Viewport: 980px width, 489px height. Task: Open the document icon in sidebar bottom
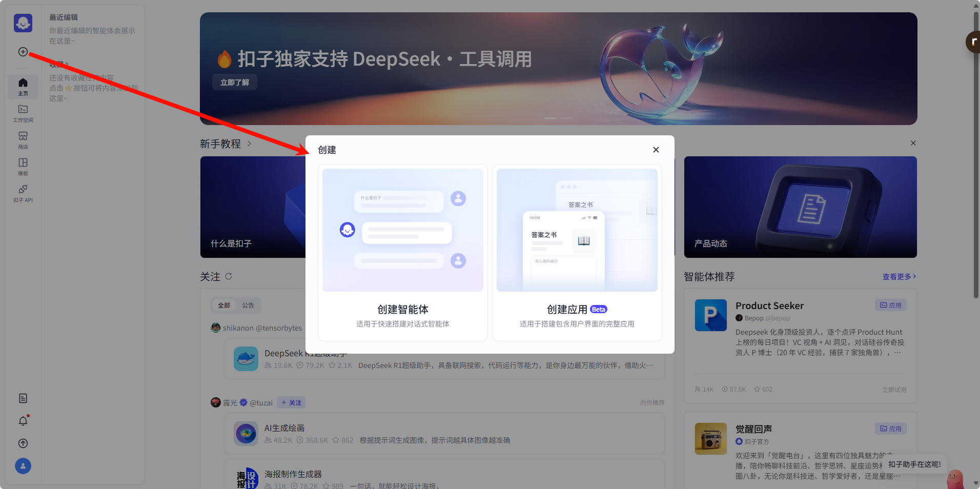click(x=23, y=398)
